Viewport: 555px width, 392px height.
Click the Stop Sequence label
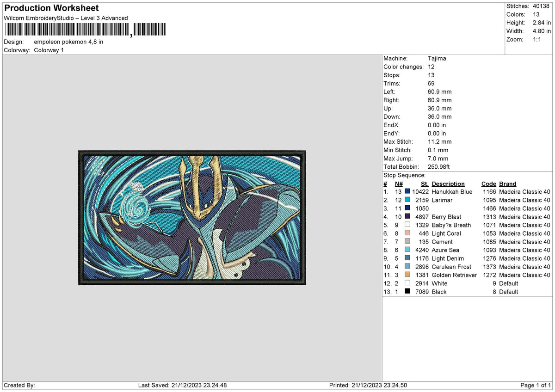(x=405, y=175)
